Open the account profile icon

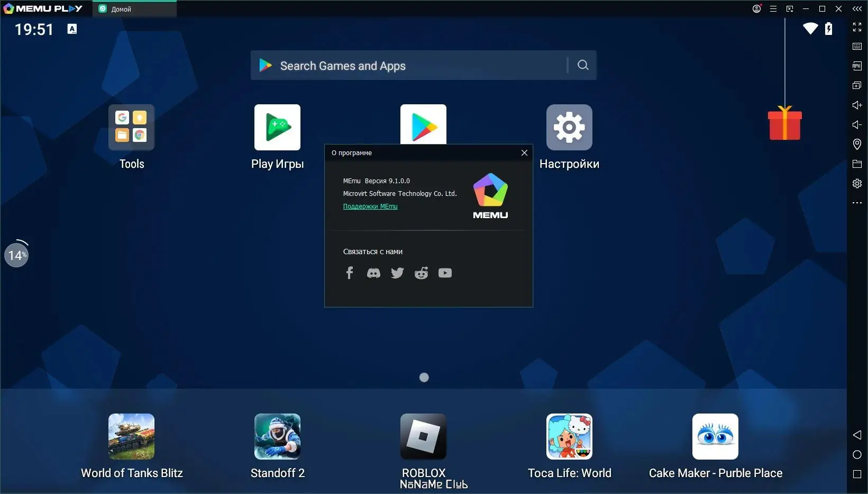(x=757, y=8)
